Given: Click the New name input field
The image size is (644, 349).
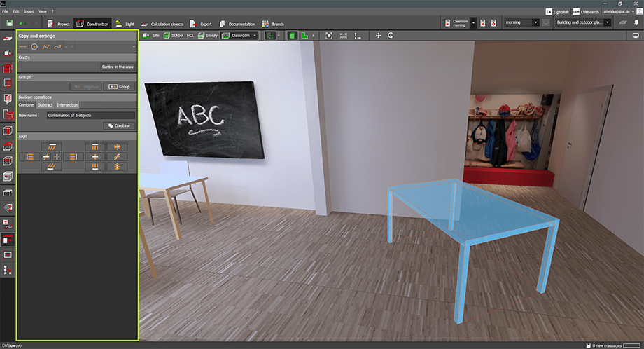Looking at the screenshot, I should pyautogui.click(x=90, y=115).
